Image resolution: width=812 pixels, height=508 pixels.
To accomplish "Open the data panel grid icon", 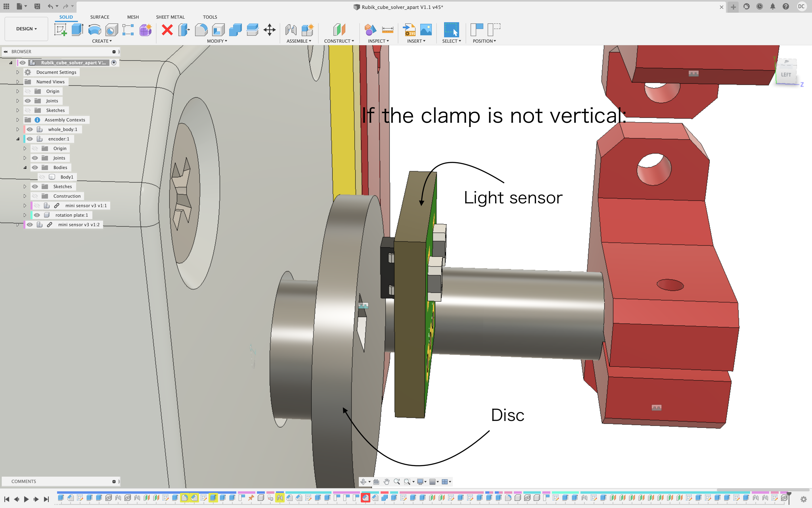I will tap(6, 6).
